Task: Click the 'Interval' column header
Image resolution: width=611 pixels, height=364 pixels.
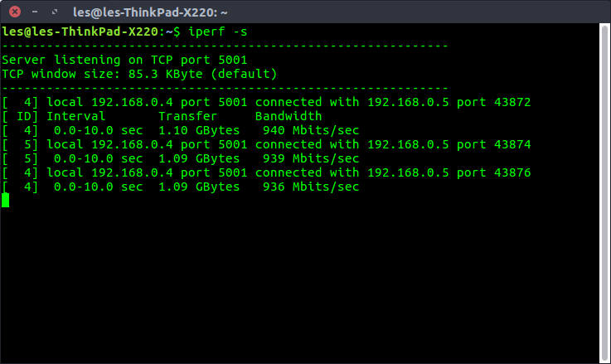Action: [76, 116]
